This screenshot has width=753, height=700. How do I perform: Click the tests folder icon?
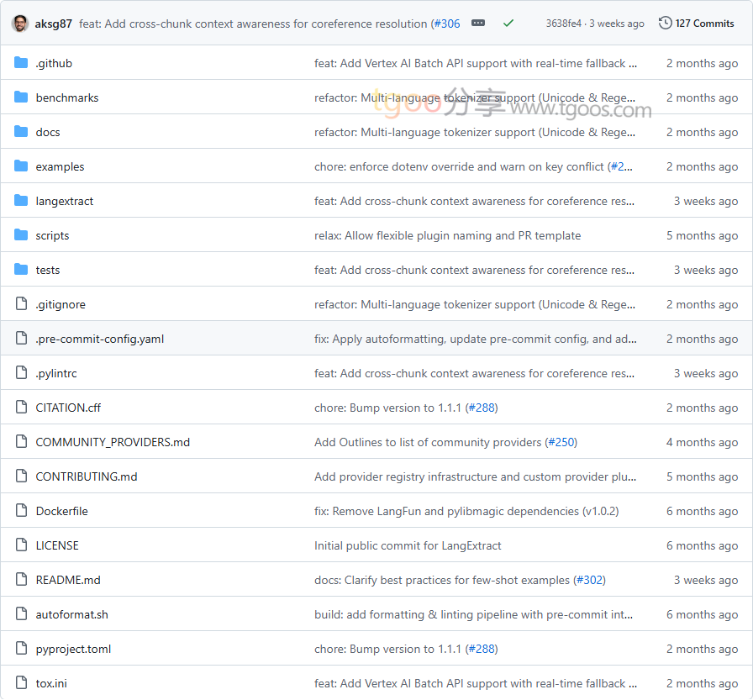(x=21, y=270)
